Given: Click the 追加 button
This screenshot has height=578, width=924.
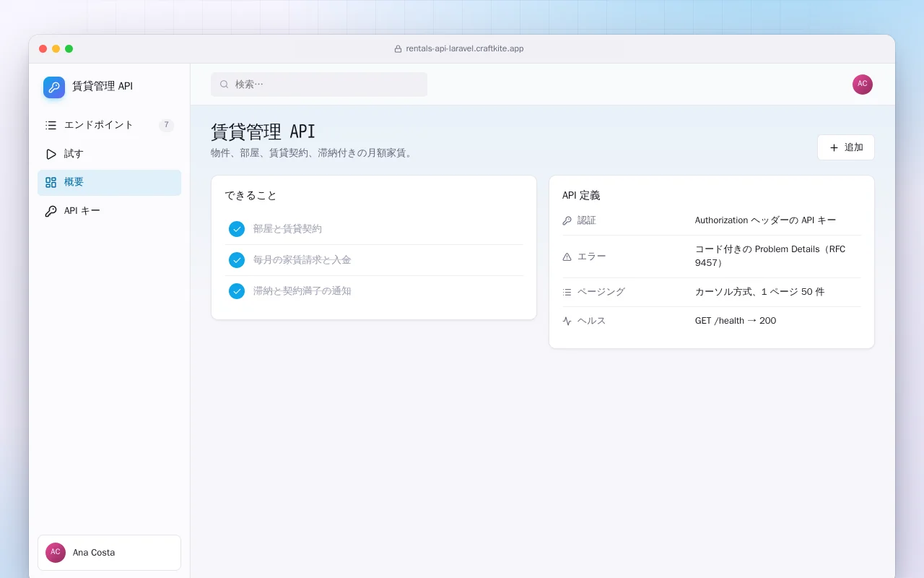Looking at the screenshot, I should [845, 147].
